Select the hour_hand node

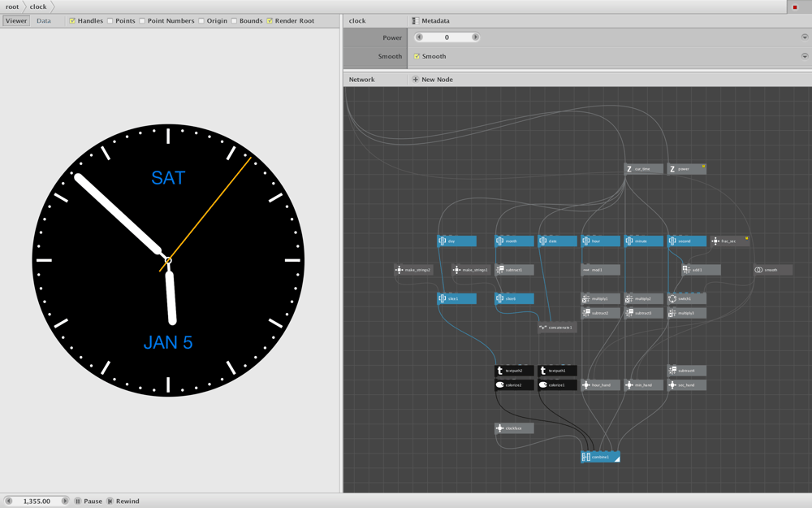point(601,384)
